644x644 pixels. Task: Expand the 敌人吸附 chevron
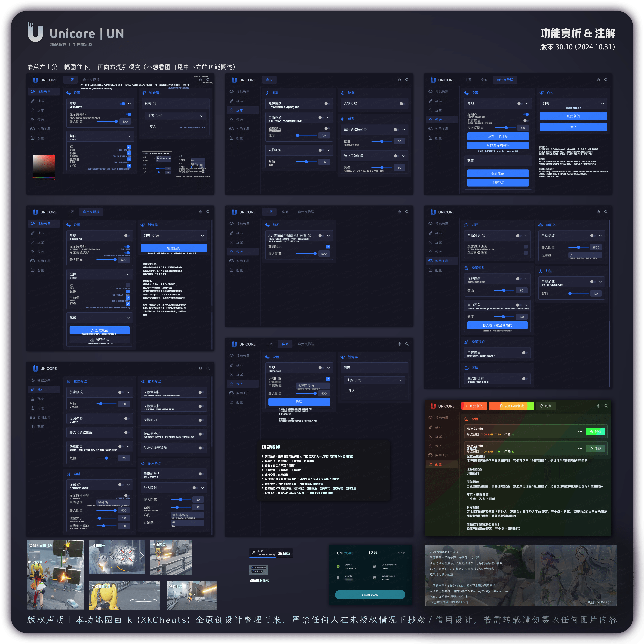pyautogui.click(x=202, y=488)
